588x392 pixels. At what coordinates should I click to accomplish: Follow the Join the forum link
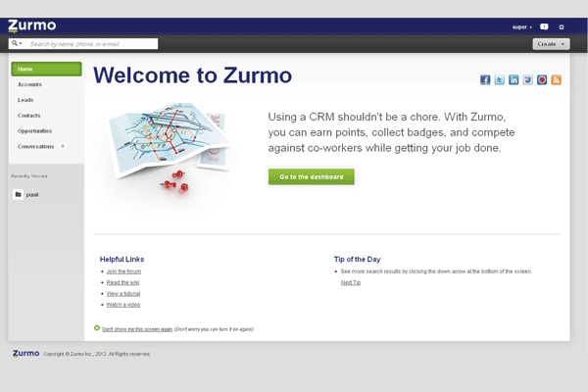pos(123,270)
